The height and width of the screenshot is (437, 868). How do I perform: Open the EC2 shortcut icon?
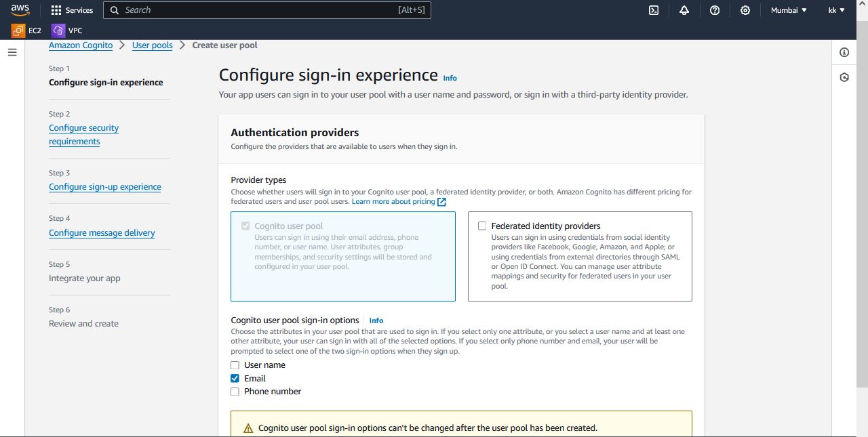point(18,30)
